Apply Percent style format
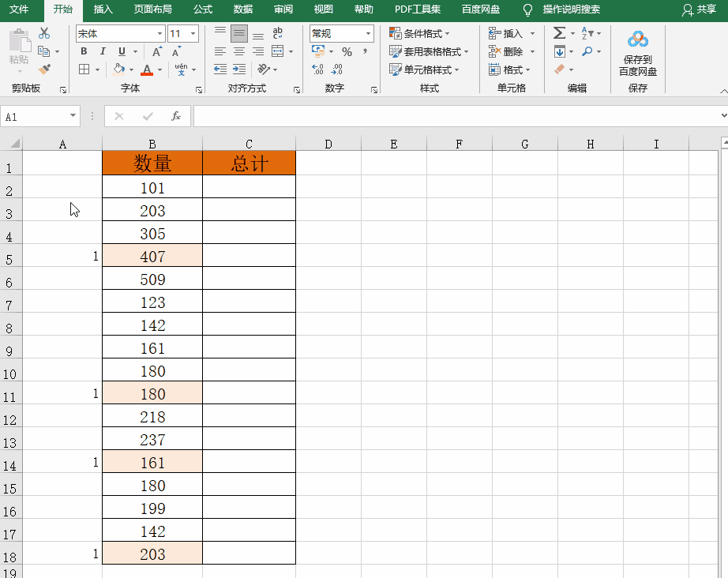This screenshot has height=578, width=728. [x=347, y=51]
